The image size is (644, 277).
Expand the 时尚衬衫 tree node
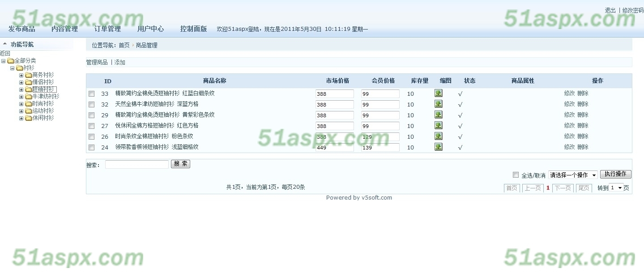(x=21, y=104)
